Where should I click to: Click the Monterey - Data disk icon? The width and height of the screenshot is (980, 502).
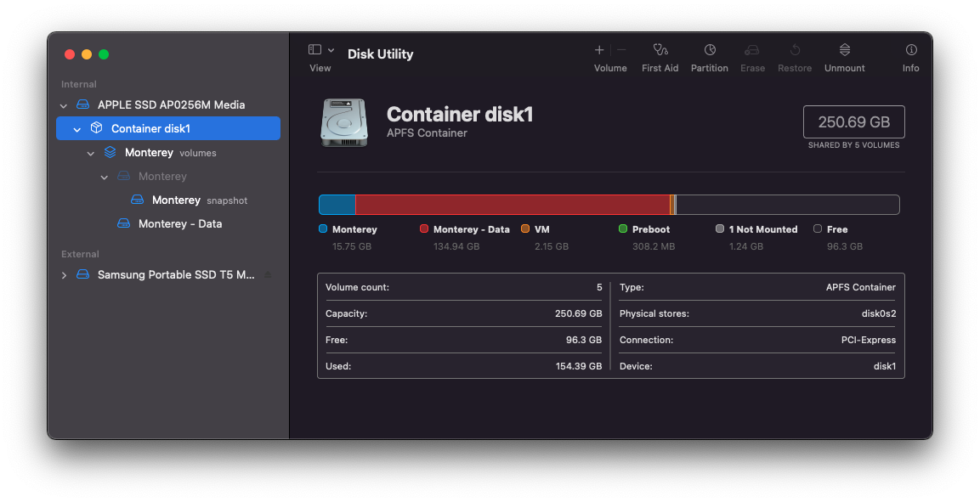[124, 223]
